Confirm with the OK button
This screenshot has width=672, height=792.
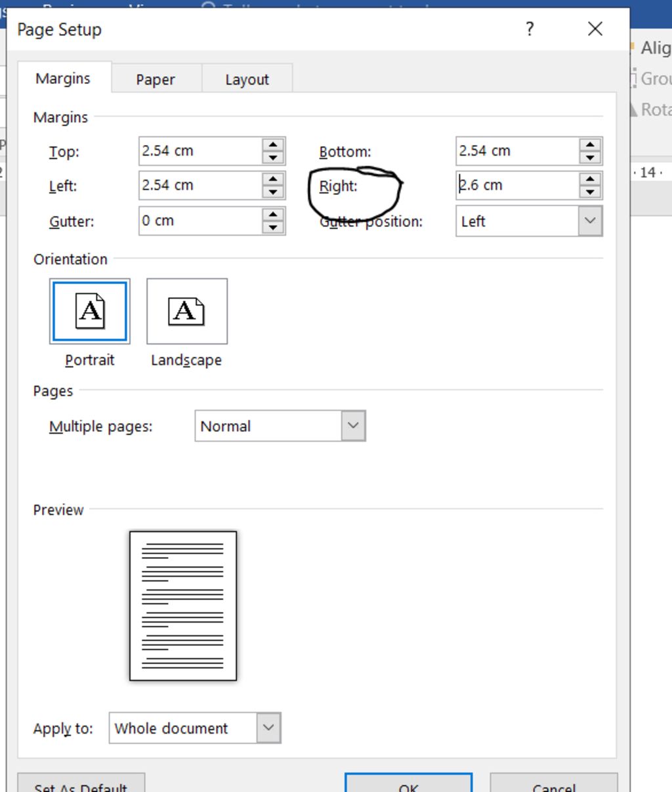(x=408, y=784)
